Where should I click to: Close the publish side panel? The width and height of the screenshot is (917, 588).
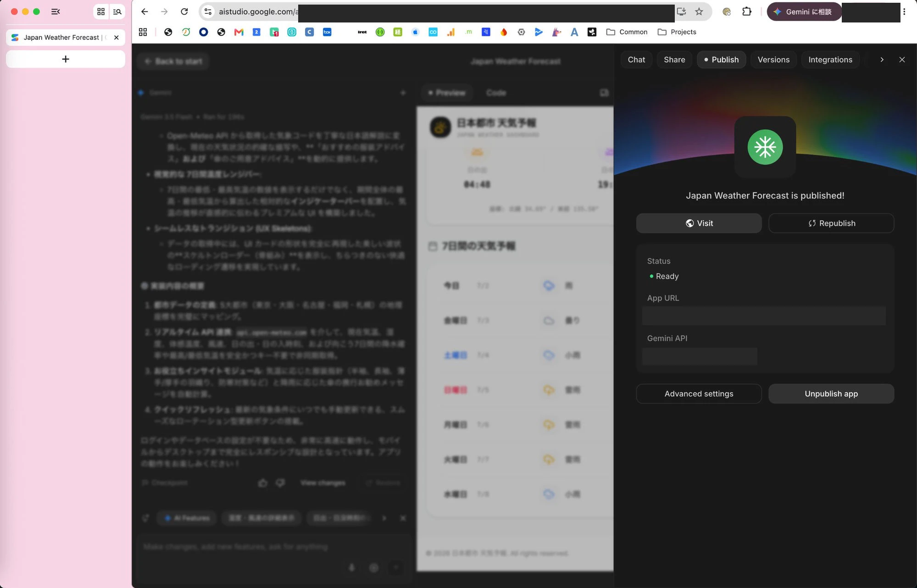click(x=902, y=60)
